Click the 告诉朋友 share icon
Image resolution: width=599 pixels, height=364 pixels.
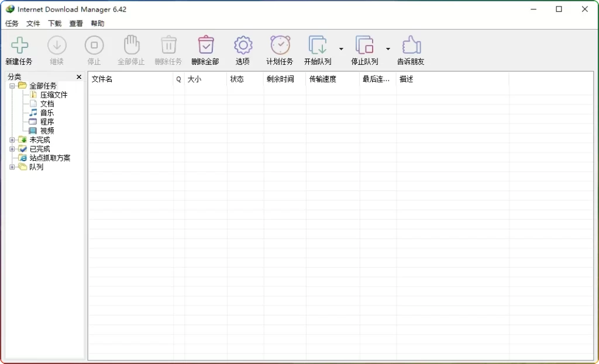[x=411, y=50]
